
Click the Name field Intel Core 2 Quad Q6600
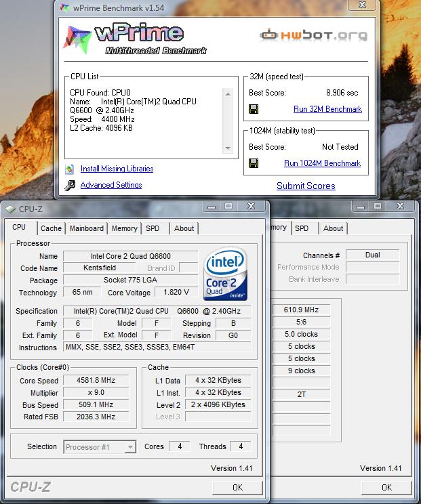coord(131,256)
